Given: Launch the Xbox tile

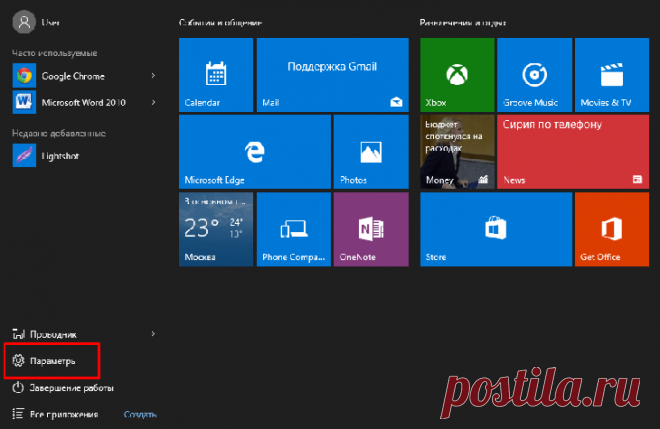Looking at the screenshot, I should tap(457, 75).
